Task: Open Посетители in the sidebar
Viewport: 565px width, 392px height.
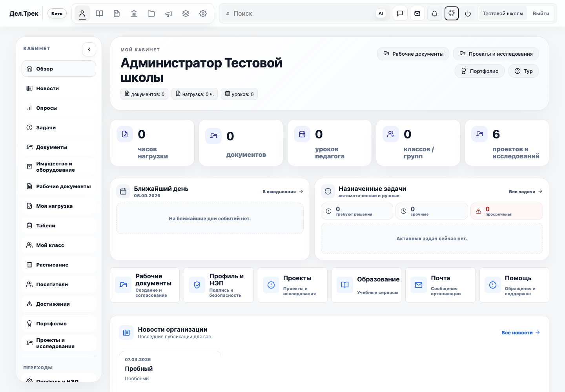Action: 59,284
